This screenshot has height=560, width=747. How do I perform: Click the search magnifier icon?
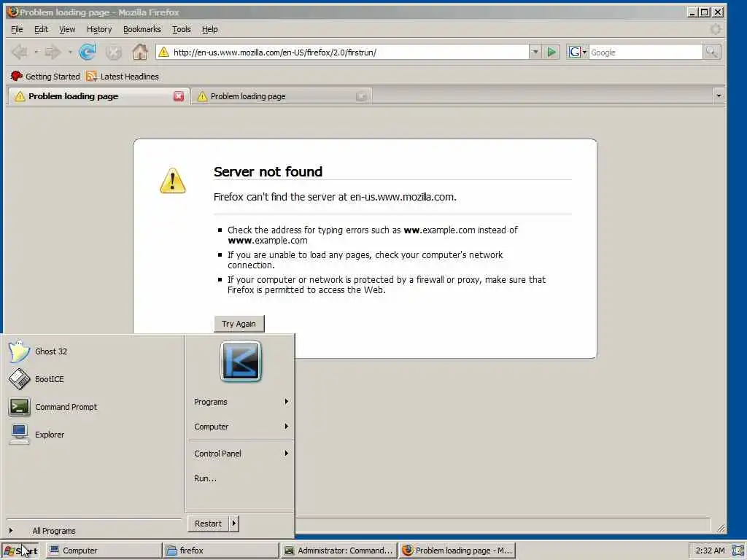point(712,52)
